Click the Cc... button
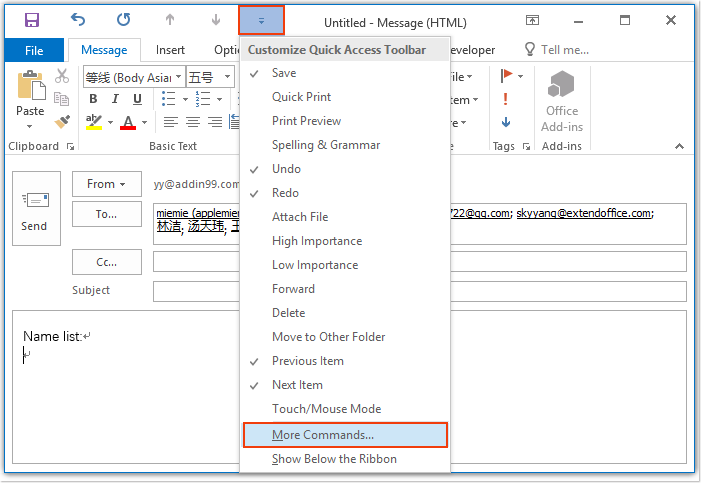 [106, 262]
